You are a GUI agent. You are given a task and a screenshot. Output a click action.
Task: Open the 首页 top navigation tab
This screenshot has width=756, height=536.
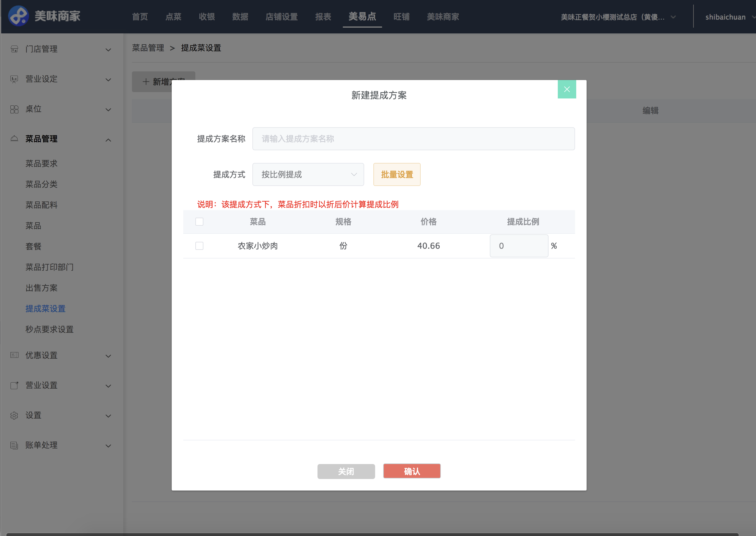point(140,17)
